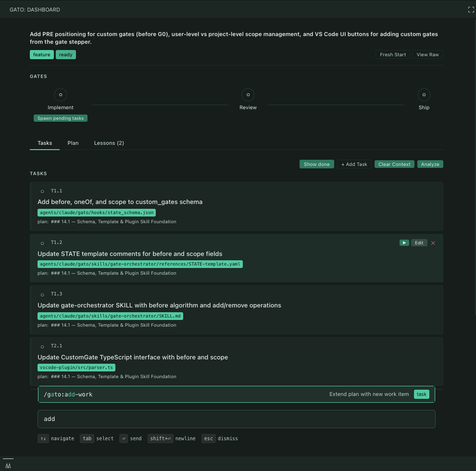
Task: Toggle done status on task T2.1
Action: 42,346
